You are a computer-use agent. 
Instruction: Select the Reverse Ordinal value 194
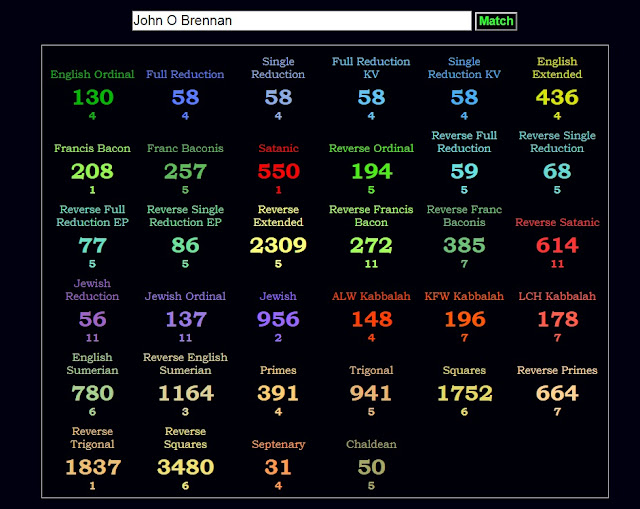pyautogui.click(x=371, y=171)
